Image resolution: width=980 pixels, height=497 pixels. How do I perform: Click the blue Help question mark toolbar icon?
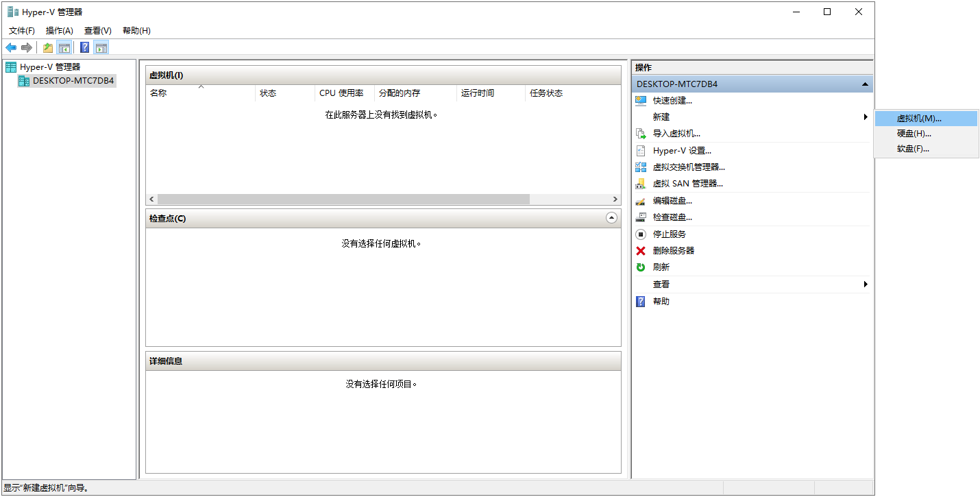(85, 47)
